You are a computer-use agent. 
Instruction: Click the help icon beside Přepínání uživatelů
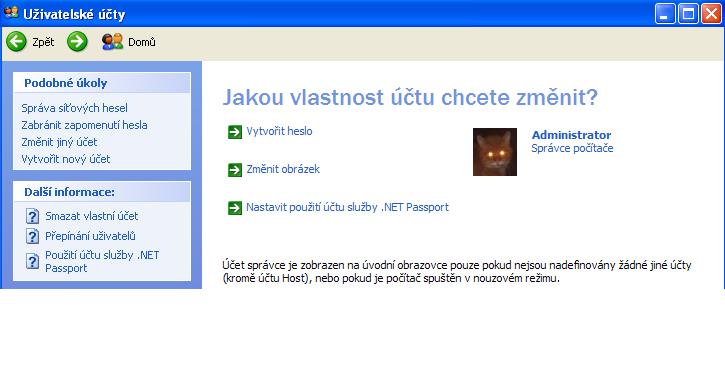point(32,236)
